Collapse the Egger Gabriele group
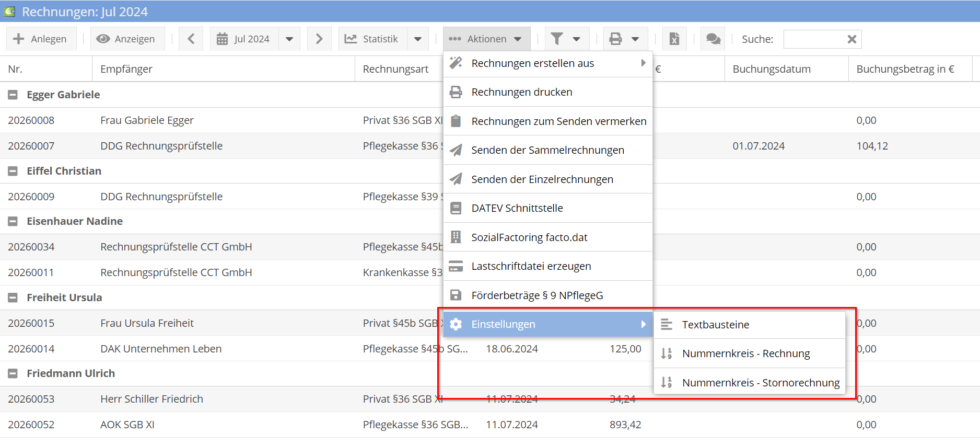 click(13, 95)
